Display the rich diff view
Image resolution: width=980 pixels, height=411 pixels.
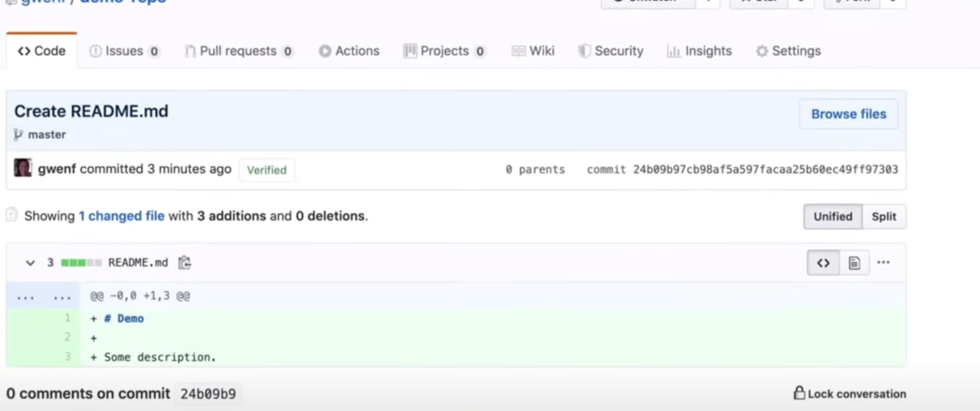[854, 263]
